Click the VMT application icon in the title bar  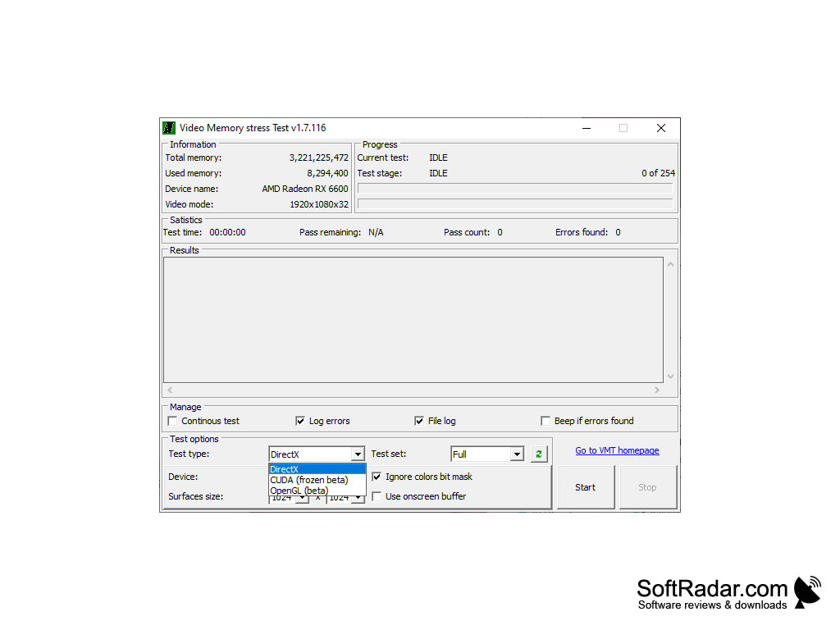click(x=168, y=128)
